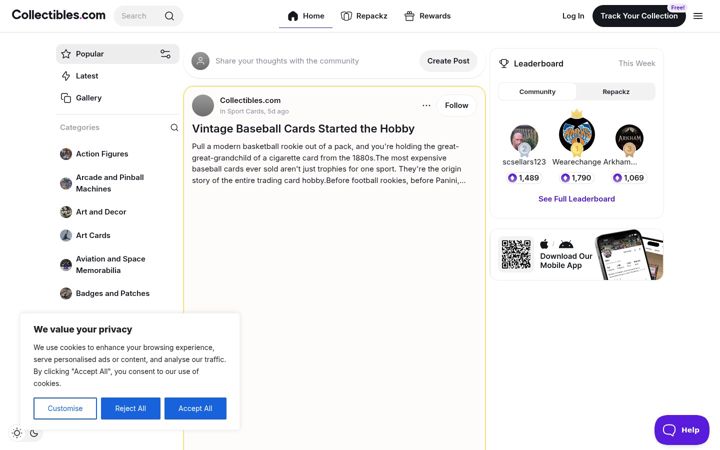Image resolution: width=720 pixels, height=450 pixels.
Task: Open the Help chat button
Action: point(681,430)
